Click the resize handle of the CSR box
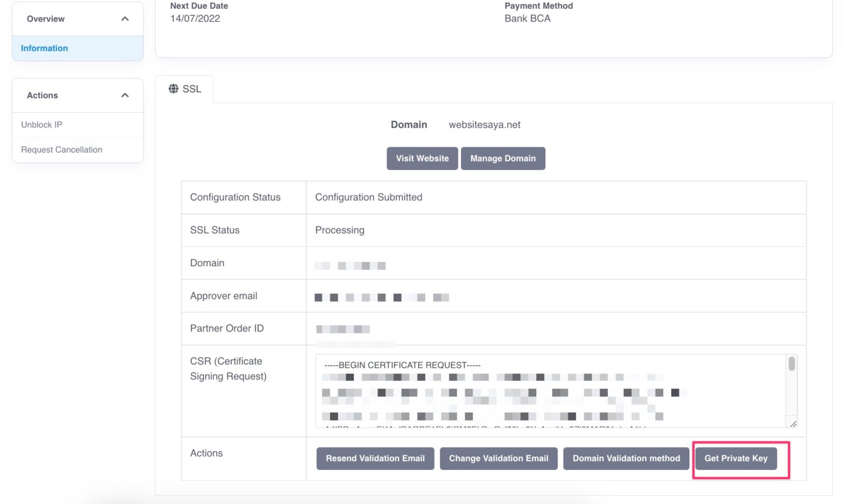Viewport: 845px width, 504px height. (793, 423)
